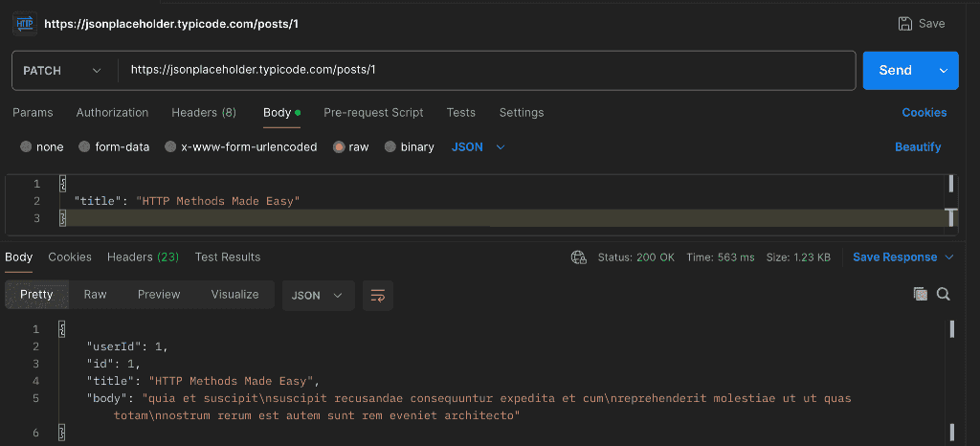The height and width of the screenshot is (446, 980).
Task: Select the Visualize response view
Action: [x=235, y=294]
